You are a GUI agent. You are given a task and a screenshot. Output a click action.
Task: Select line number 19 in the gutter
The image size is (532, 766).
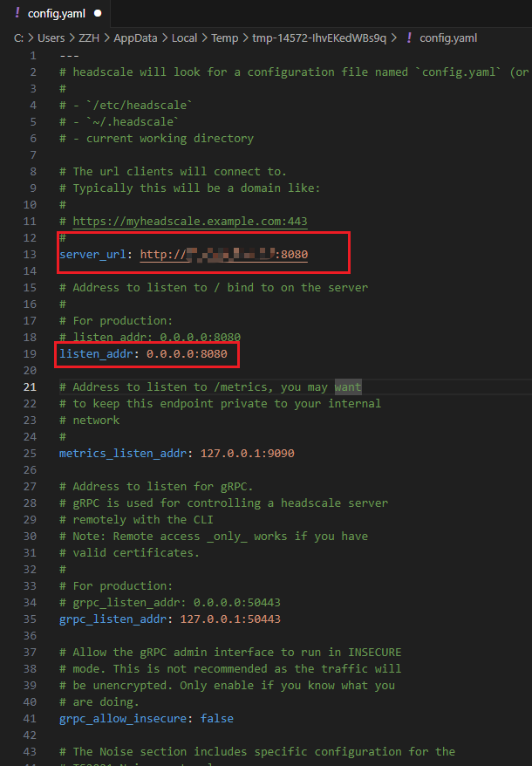click(30, 353)
